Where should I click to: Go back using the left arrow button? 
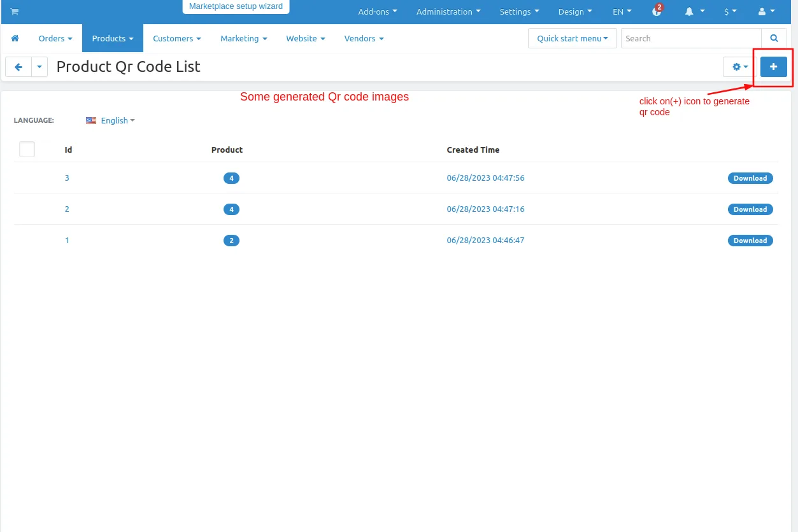(18, 67)
